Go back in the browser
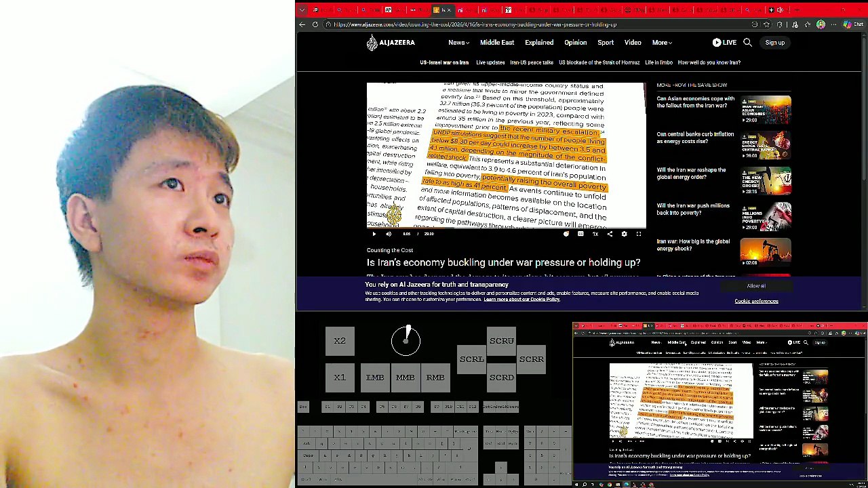The height and width of the screenshot is (488, 868). click(302, 24)
